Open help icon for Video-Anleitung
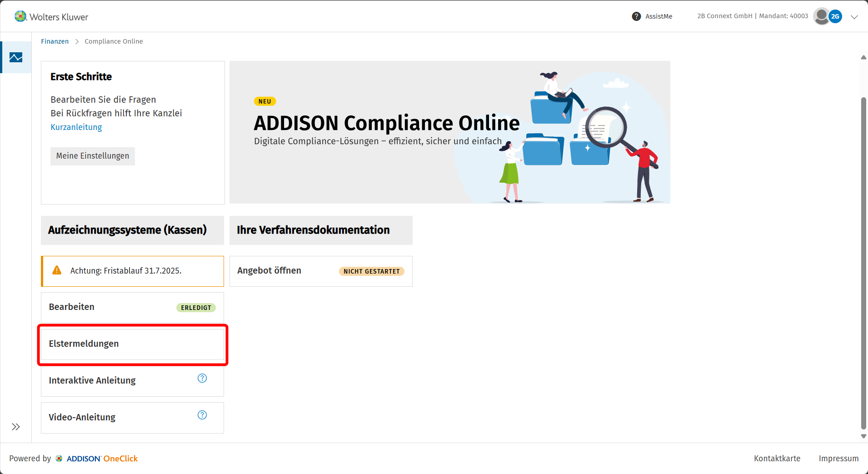The width and height of the screenshot is (868, 474). 202,415
